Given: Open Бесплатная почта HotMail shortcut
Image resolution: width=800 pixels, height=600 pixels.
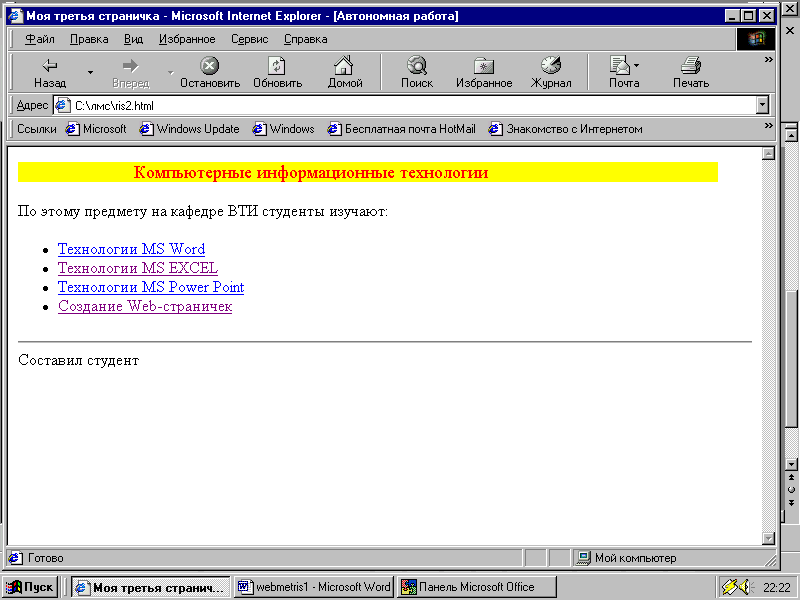Looking at the screenshot, I should 401,129.
